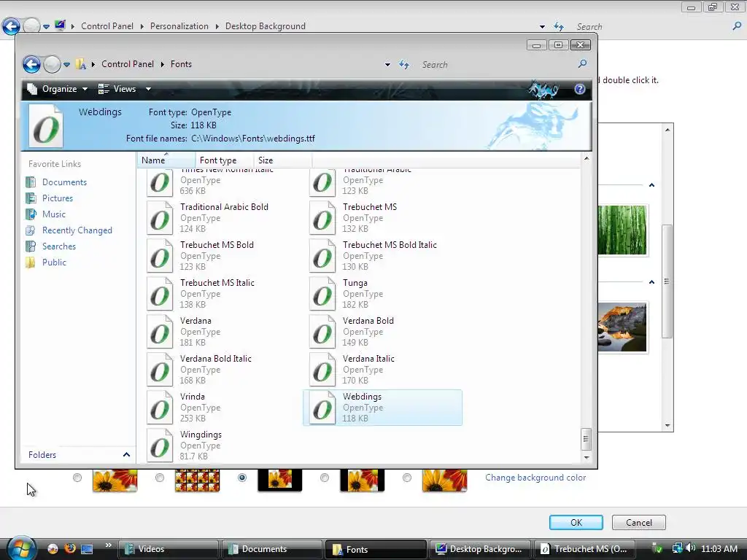Viewport: 747px width, 560px height.
Task: Select the Tunga font icon
Action: click(x=322, y=294)
